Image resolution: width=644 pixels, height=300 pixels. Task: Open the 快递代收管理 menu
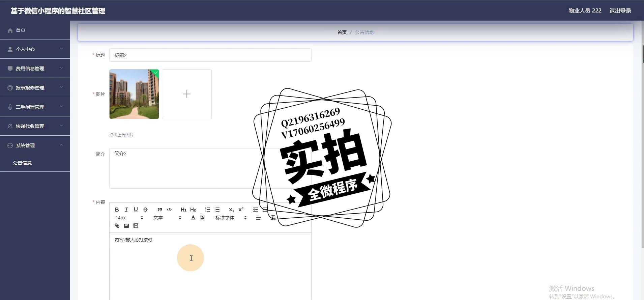click(x=35, y=126)
